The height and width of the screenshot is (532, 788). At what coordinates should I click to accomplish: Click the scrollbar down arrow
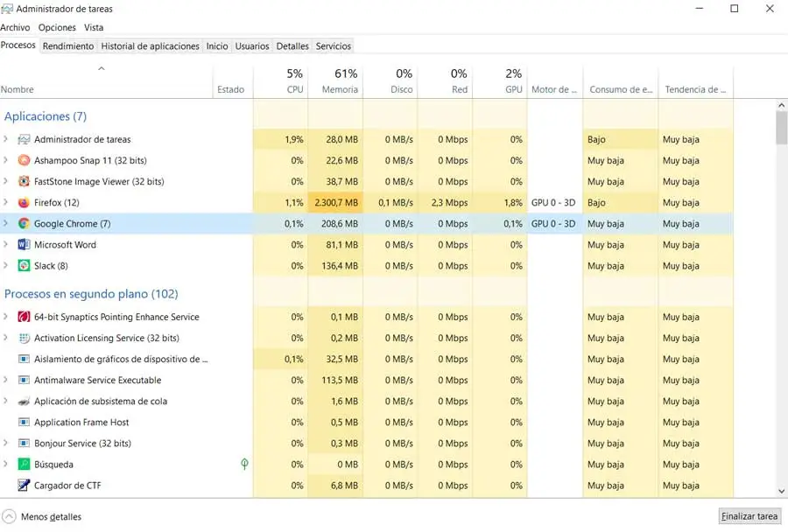click(781, 492)
